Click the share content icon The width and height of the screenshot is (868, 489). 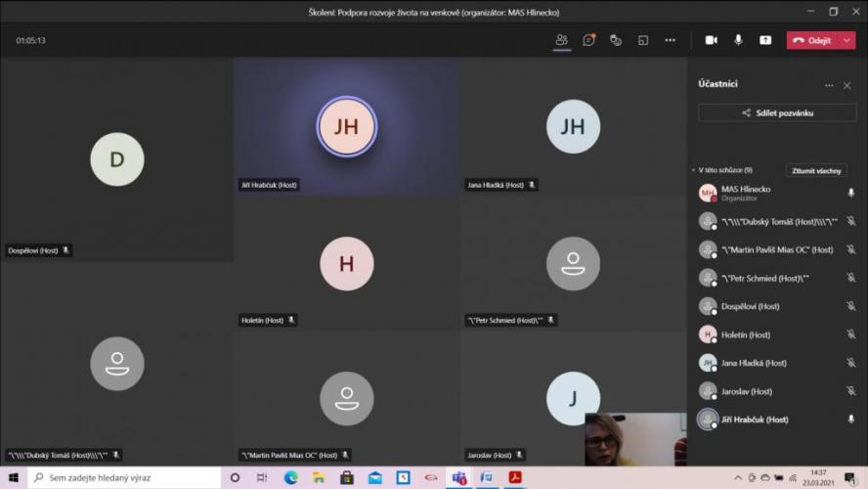coord(765,40)
